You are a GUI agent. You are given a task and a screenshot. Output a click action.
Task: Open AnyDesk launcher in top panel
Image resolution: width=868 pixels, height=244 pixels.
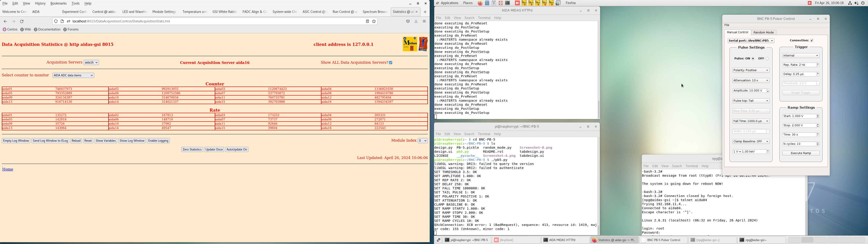coord(517,3)
